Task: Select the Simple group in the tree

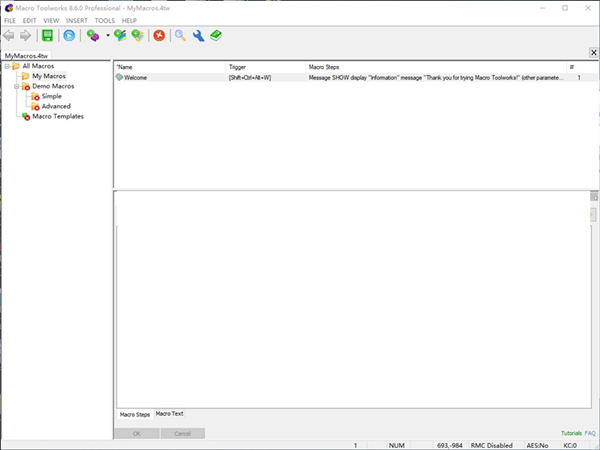Action: pos(52,96)
